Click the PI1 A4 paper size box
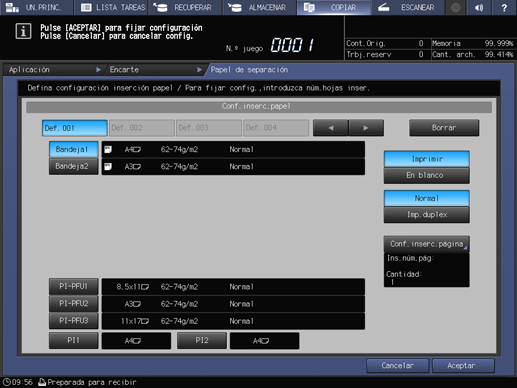This screenshot has width=517, height=388. 136,341
